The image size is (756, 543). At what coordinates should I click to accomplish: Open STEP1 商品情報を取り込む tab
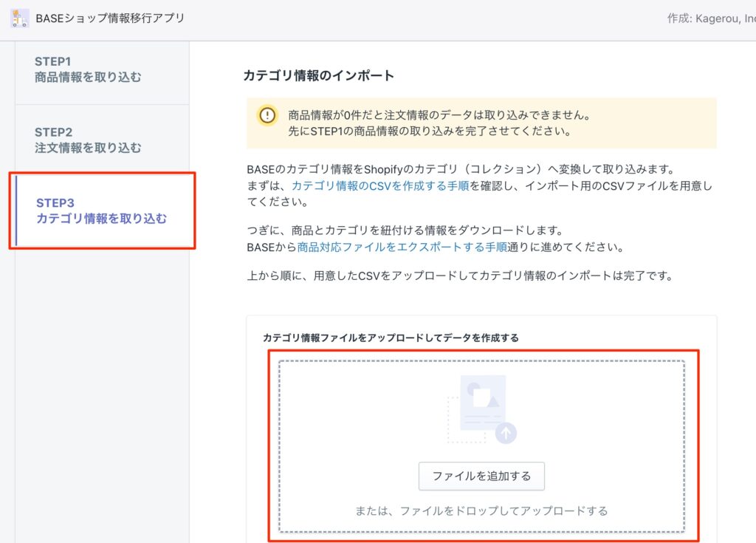click(102, 69)
